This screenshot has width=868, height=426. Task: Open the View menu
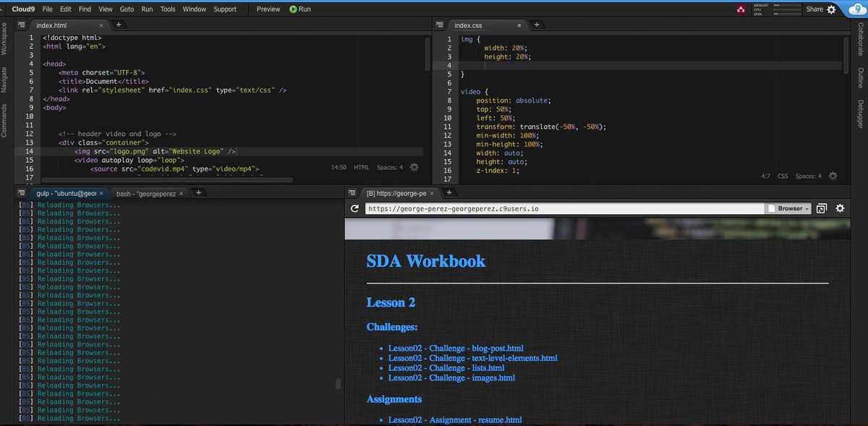[106, 9]
